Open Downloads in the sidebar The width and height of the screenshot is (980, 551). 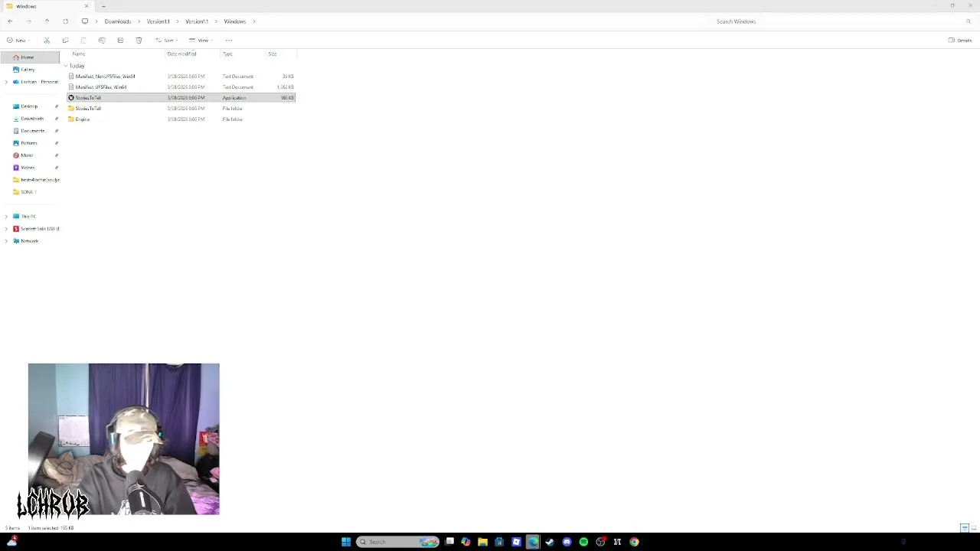[31, 119]
